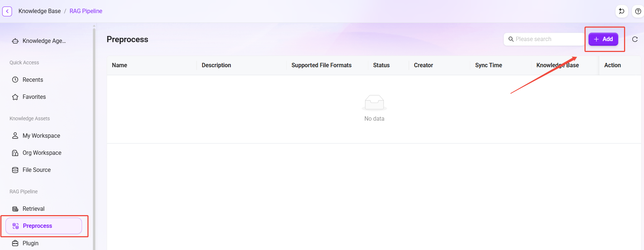Focus the Please search field
Viewport: 644px width, 250px height.
tap(544, 39)
